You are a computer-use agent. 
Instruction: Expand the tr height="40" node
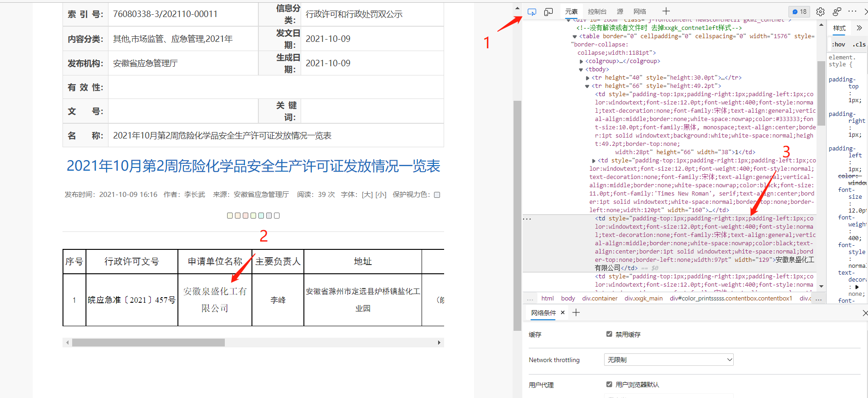click(x=588, y=78)
